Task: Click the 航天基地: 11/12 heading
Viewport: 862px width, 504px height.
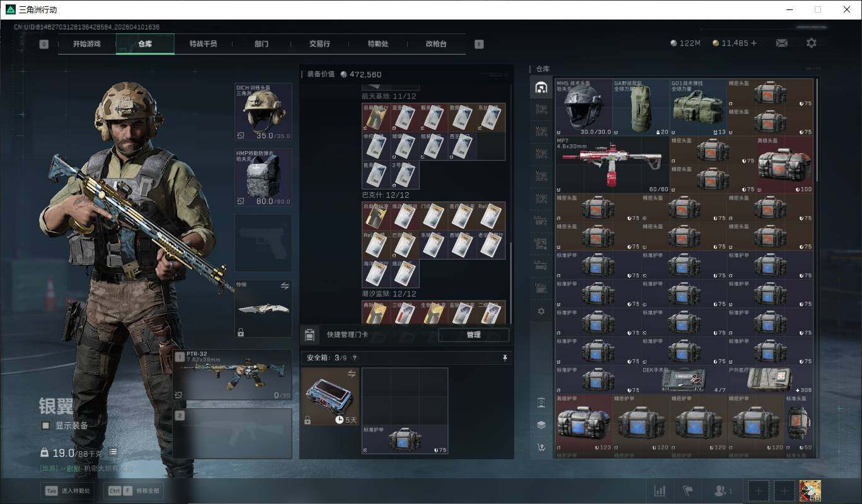Action: 389,96
